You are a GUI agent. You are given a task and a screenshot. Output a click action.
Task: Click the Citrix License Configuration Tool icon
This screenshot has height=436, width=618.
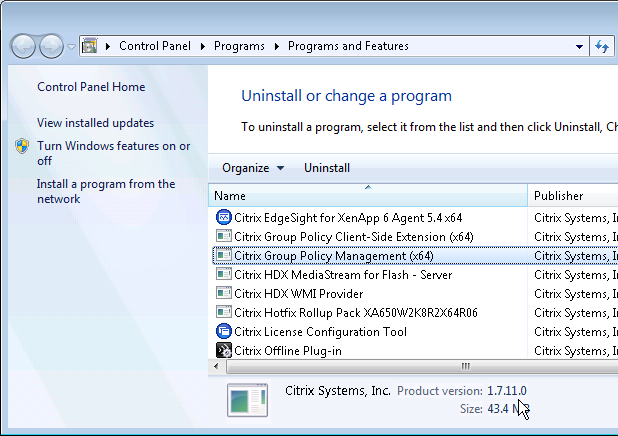pos(223,331)
